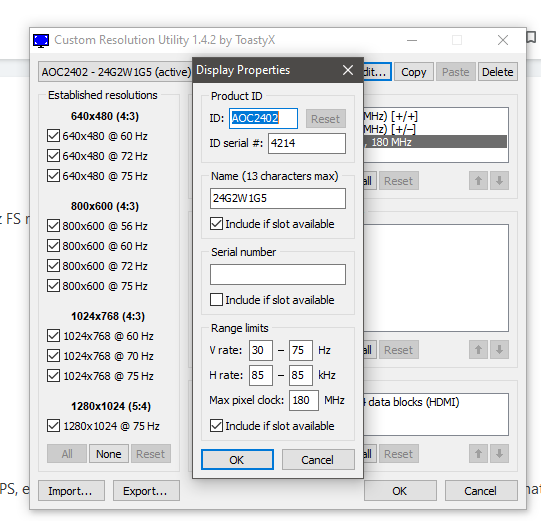541x521 pixels.
Task: Click the ID serial # field 4214
Action: (307, 143)
